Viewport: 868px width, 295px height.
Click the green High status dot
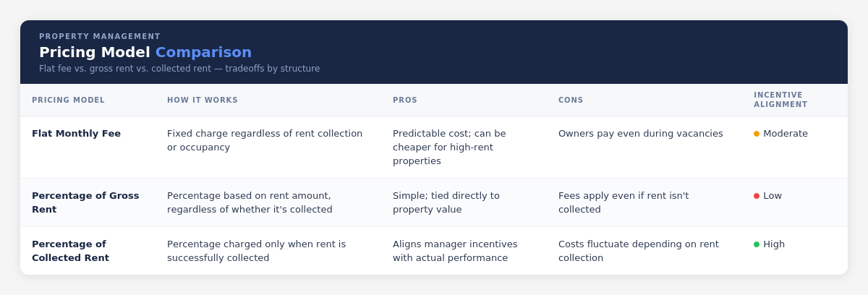(x=757, y=244)
